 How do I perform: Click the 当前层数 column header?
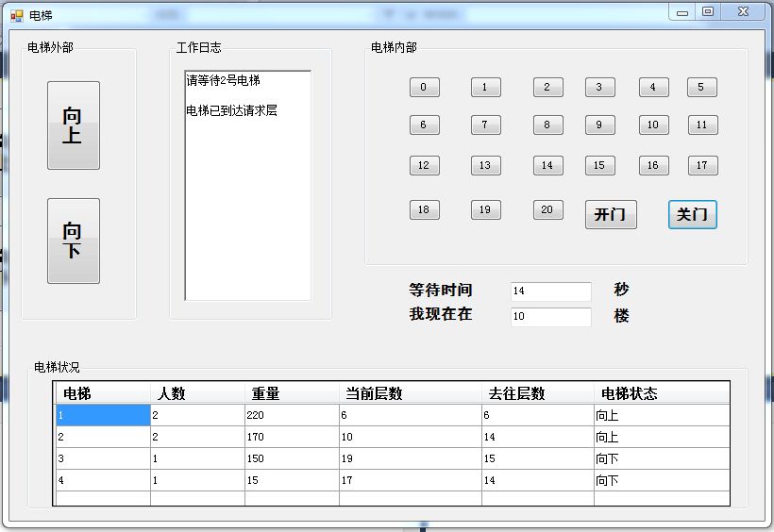(411, 393)
